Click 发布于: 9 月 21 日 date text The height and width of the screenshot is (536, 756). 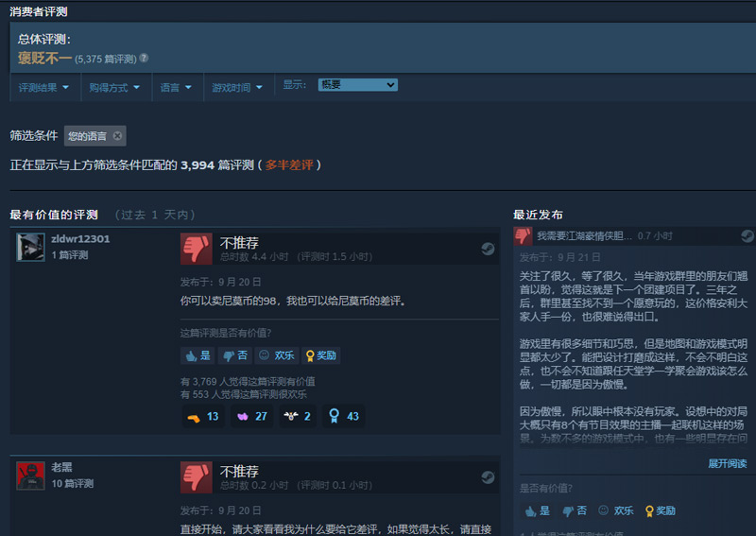coord(559,257)
